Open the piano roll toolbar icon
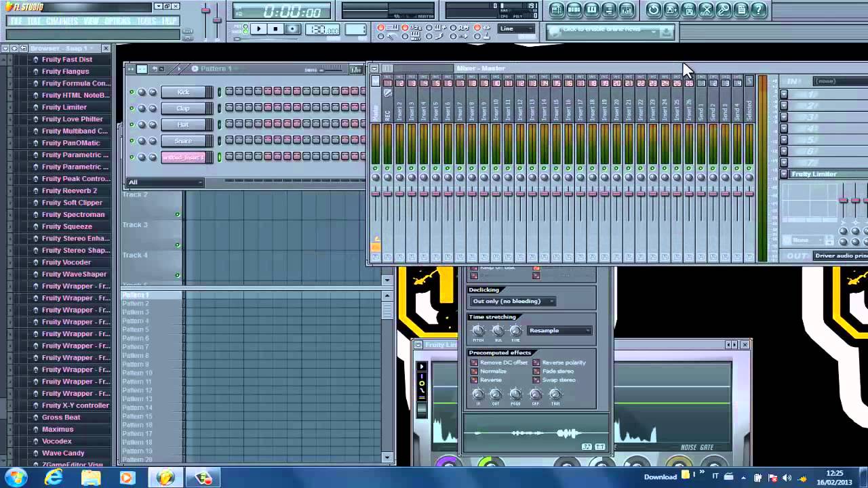This screenshot has height=488, width=868. (x=592, y=9)
